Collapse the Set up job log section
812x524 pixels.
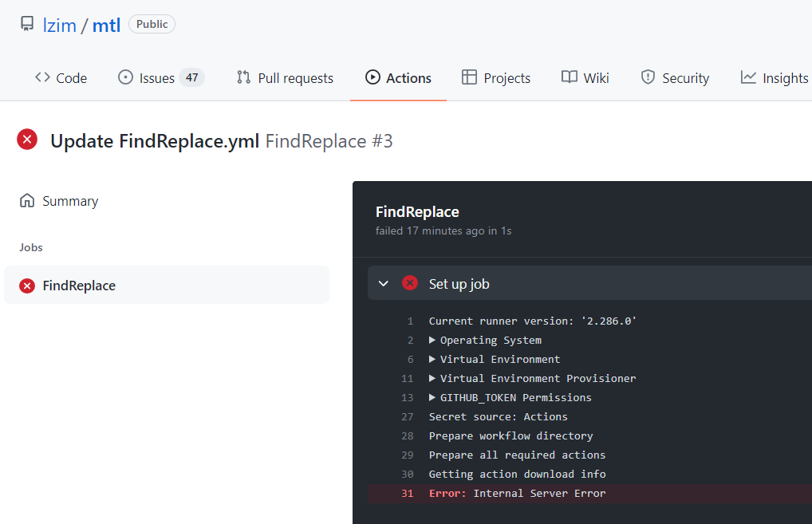point(383,283)
